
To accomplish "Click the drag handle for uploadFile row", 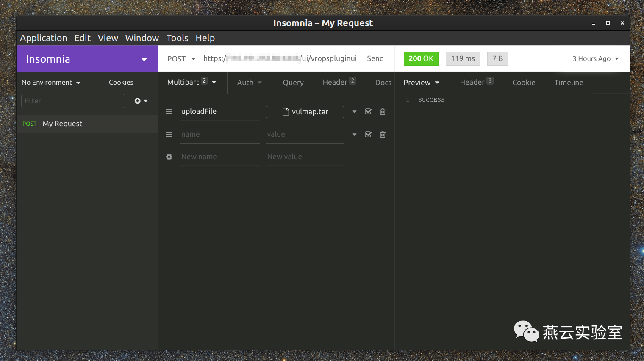I will tap(169, 112).
